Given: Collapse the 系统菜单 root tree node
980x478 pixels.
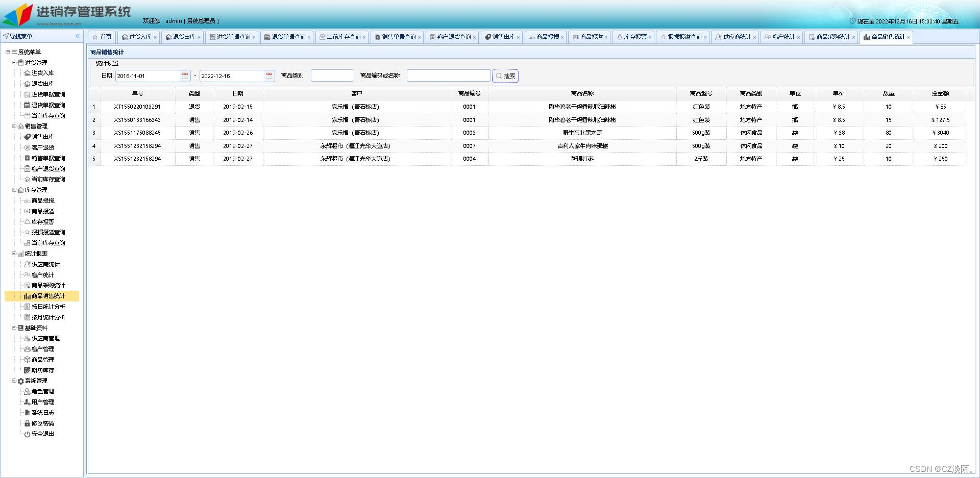Looking at the screenshot, I should pos(8,52).
